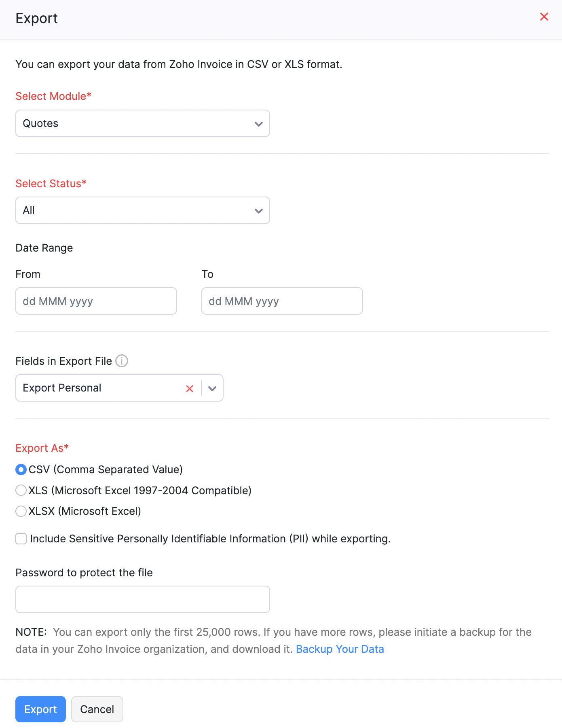562x728 pixels.
Task: Select the CSV export format
Action: 21,470
